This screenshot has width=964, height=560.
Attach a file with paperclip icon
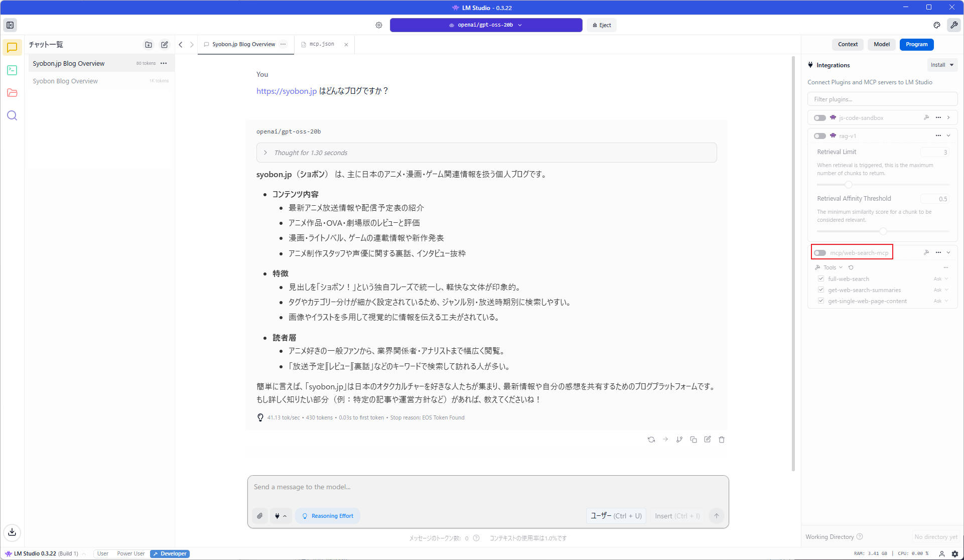260,516
